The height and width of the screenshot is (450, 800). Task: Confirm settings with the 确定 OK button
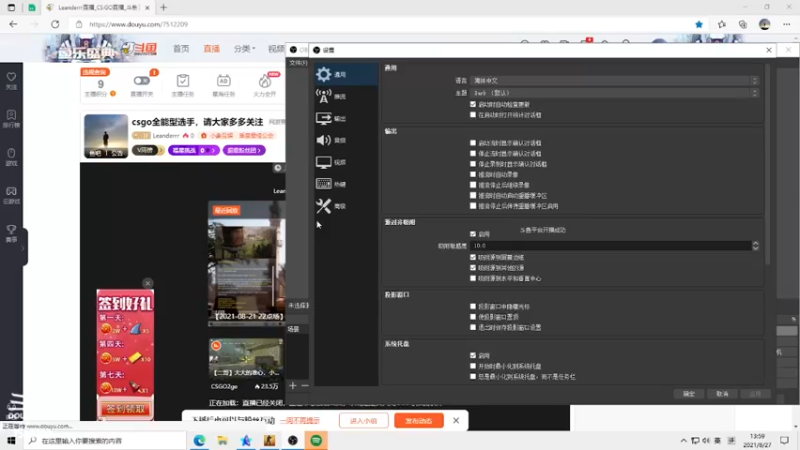tap(688, 394)
